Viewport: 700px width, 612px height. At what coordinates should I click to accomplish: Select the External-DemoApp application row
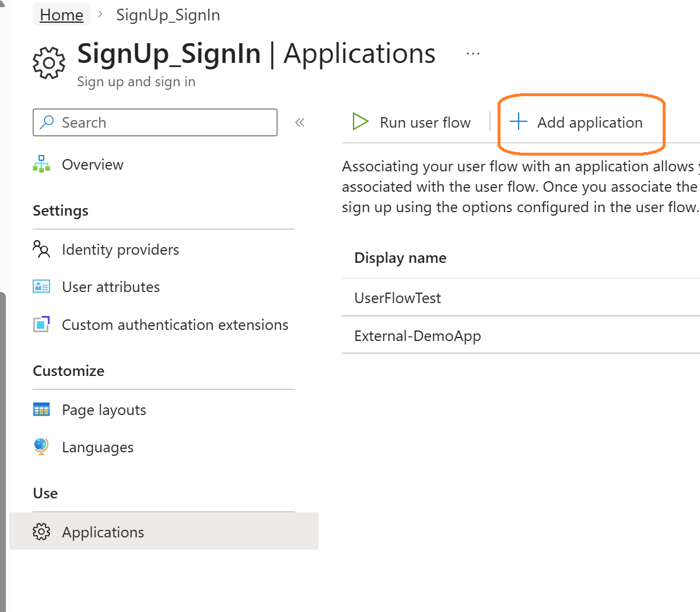tap(418, 336)
